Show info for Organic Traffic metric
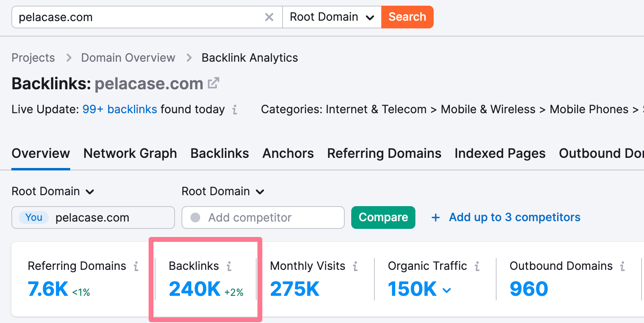The height and width of the screenshot is (323, 644). 477,266
